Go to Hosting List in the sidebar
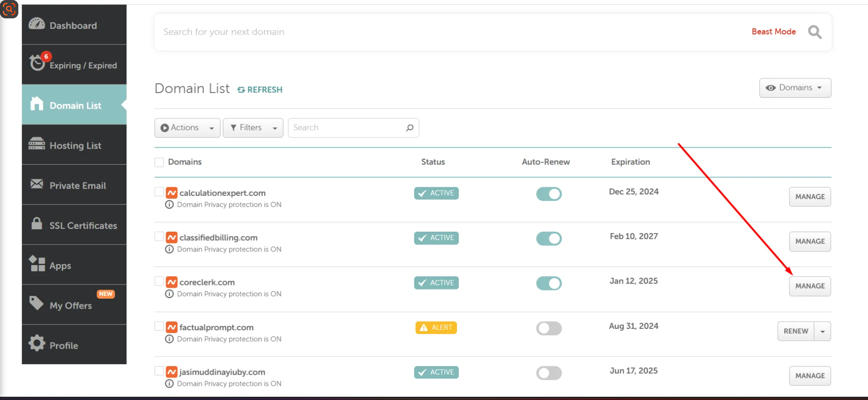The image size is (868, 400). tap(74, 145)
